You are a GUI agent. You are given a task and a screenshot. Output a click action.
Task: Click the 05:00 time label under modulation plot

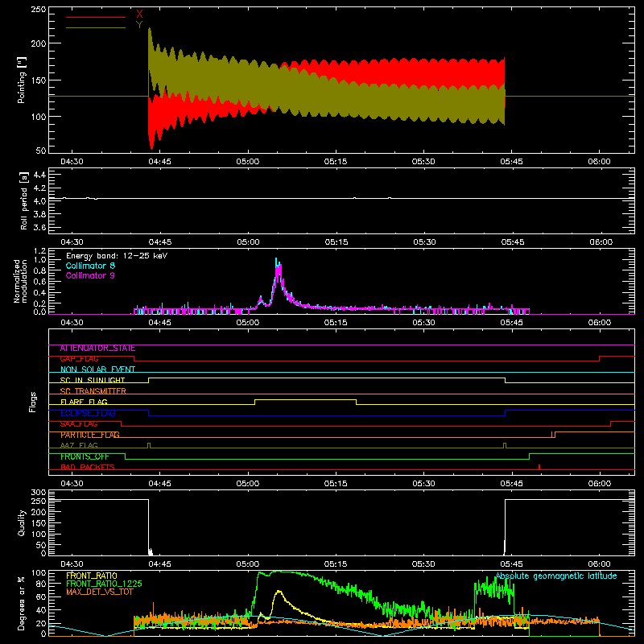point(248,323)
